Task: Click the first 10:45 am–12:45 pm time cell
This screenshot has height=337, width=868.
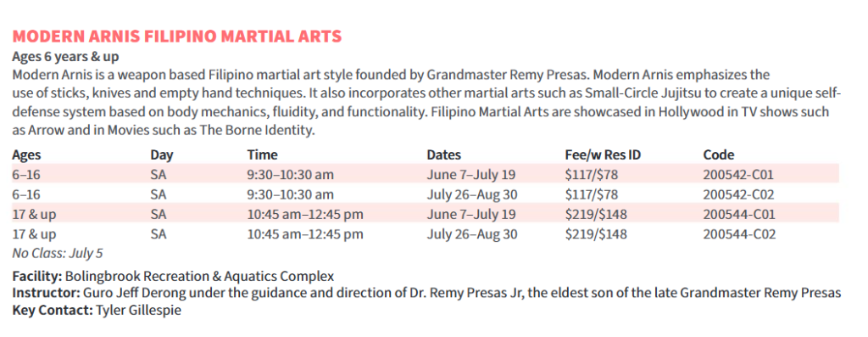Action: [x=305, y=215]
